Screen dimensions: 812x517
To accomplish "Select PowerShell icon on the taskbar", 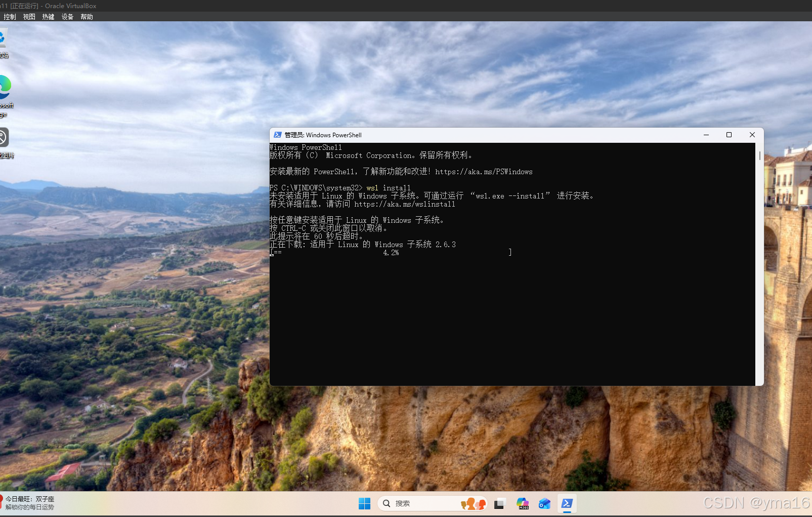I will click(x=567, y=503).
